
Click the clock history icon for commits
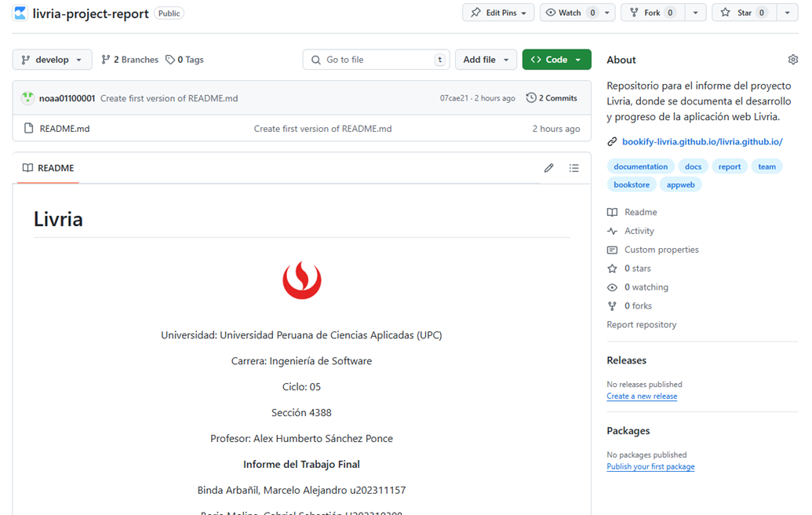click(531, 97)
